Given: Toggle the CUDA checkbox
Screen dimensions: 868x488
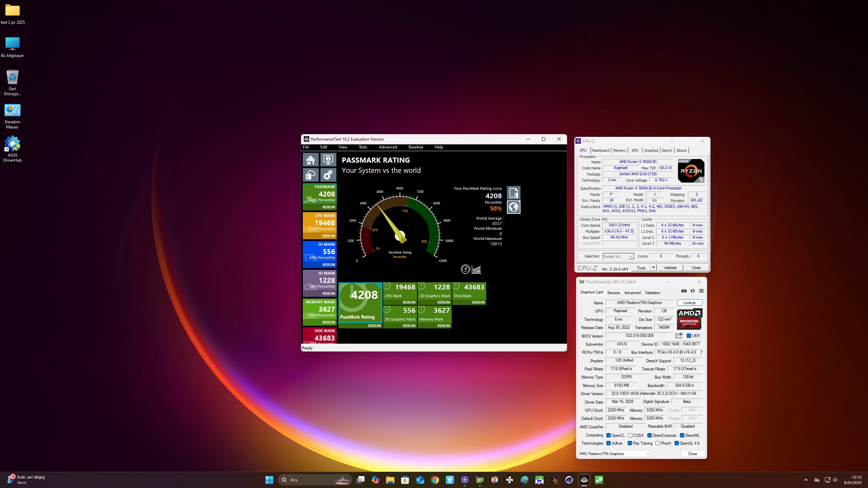Looking at the screenshot, I should coord(630,435).
